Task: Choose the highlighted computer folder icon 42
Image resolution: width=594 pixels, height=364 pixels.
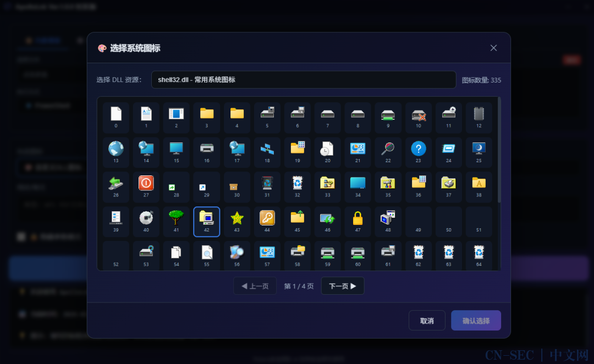Action: point(206,222)
